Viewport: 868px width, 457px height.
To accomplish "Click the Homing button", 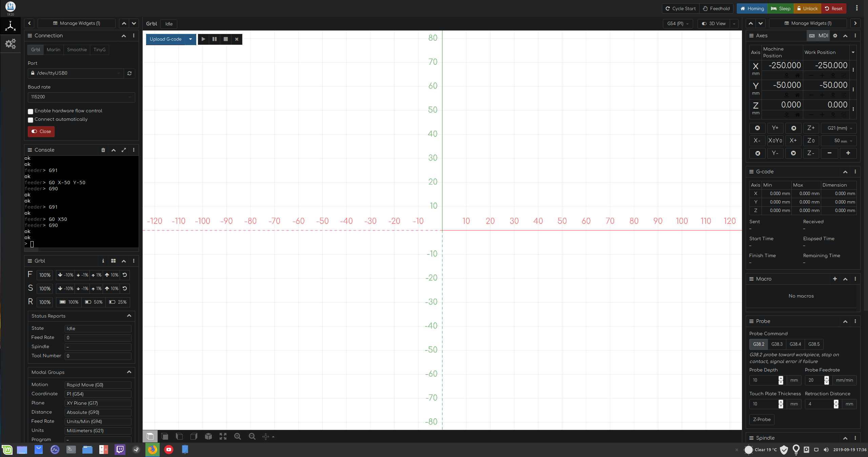I will coord(752,8).
